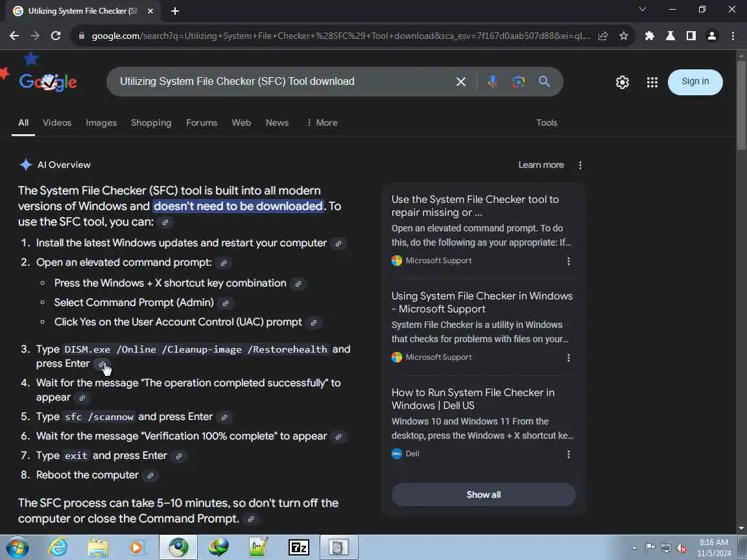The image size is (747, 560).
Task: Open Google quick settings gear
Action: (x=622, y=82)
